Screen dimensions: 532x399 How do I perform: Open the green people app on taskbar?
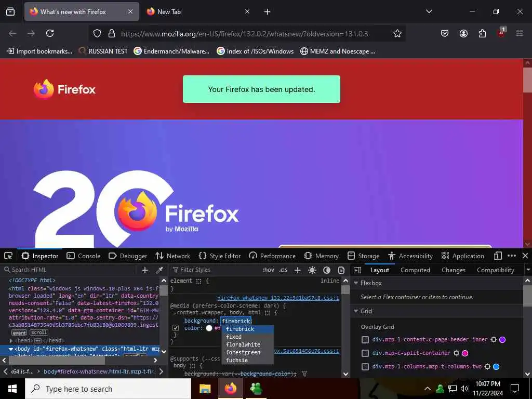click(256, 389)
